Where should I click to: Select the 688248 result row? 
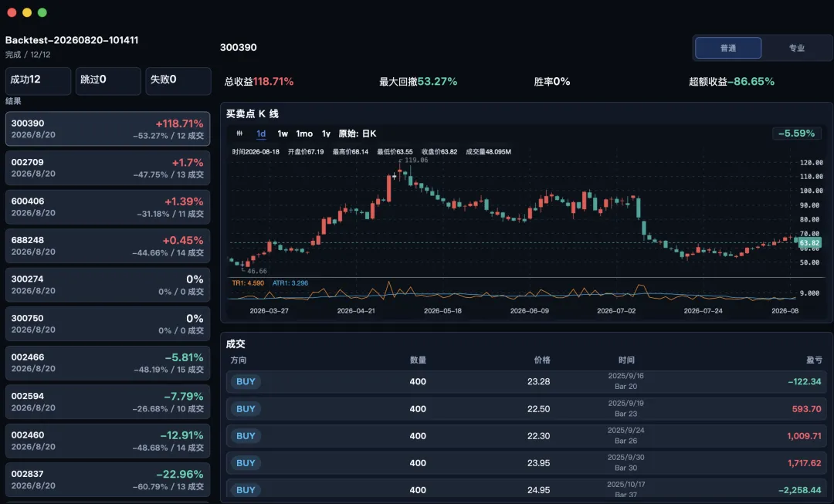click(107, 245)
